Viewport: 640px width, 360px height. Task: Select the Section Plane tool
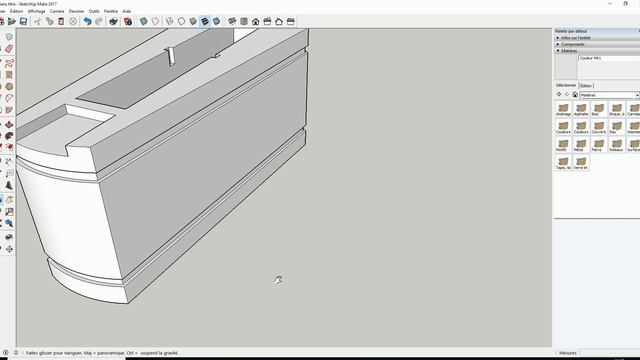9,249
